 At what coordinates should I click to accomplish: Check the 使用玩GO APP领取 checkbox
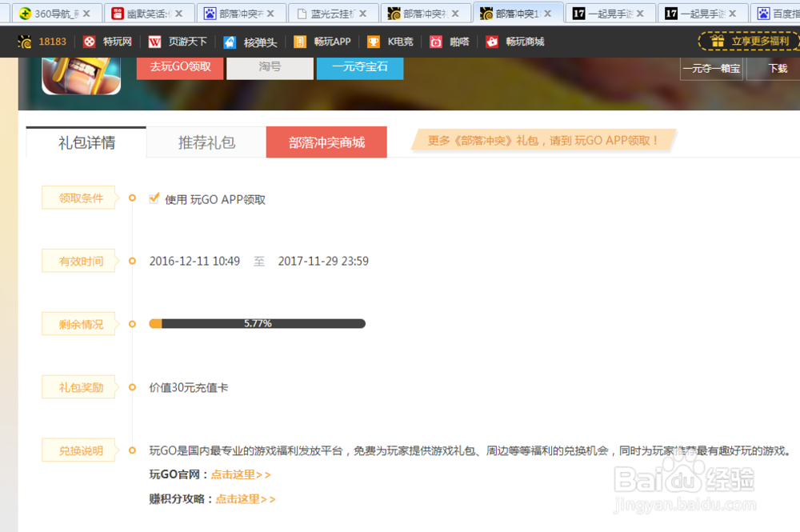(154, 198)
